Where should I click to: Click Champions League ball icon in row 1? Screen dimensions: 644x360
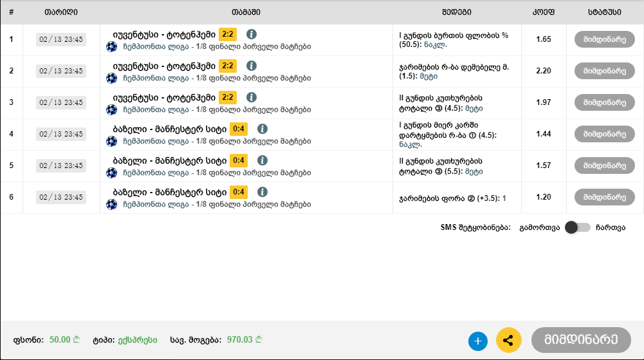point(111,46)
